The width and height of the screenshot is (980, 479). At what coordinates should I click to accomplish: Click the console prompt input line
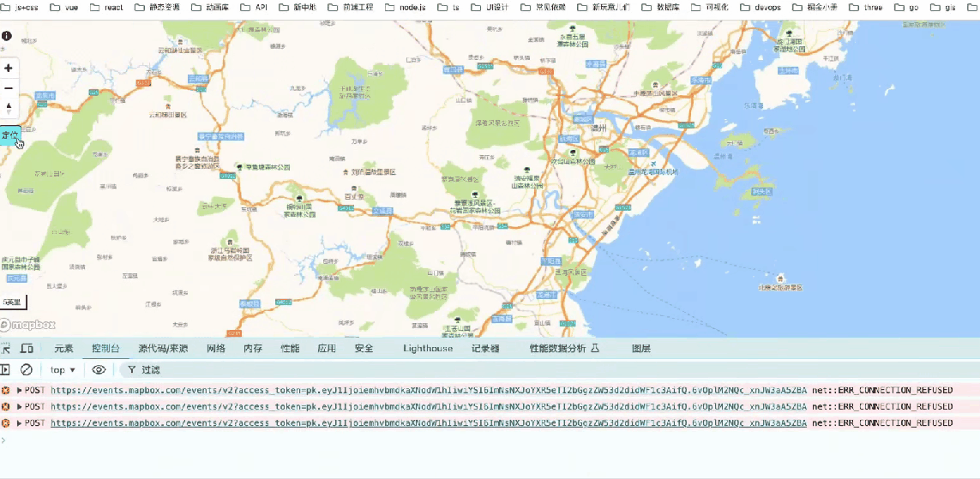pyautogui.click(x=490, y=440)
